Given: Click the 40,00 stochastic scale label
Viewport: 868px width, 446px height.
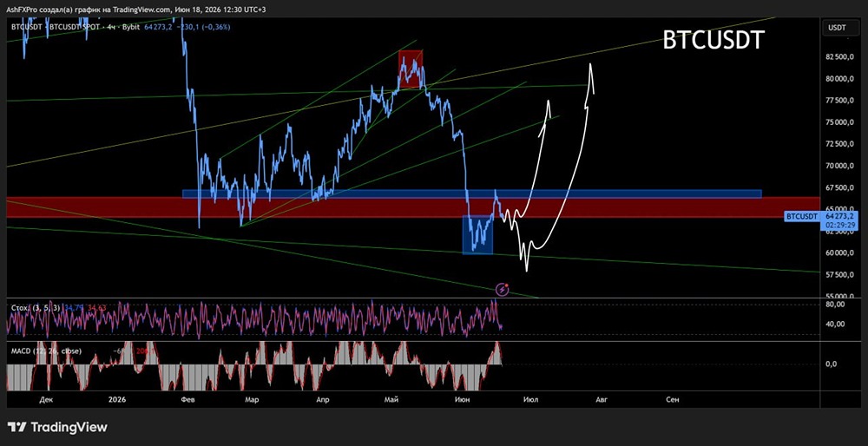Looking at the screenshot, I should 835,325.
